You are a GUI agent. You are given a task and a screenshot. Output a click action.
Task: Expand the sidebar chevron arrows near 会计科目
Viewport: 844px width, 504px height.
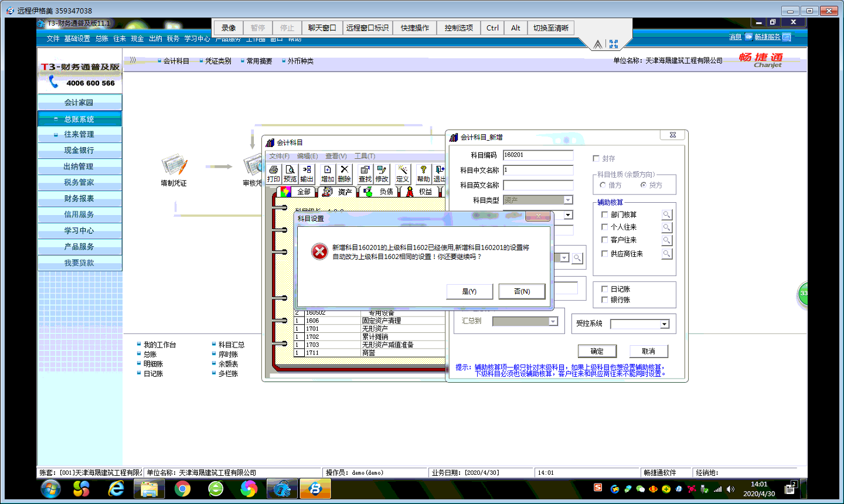pos(133,60)
